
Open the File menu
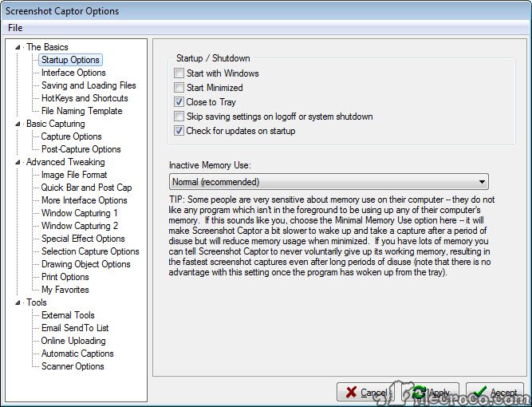click(x=15, y=28)
